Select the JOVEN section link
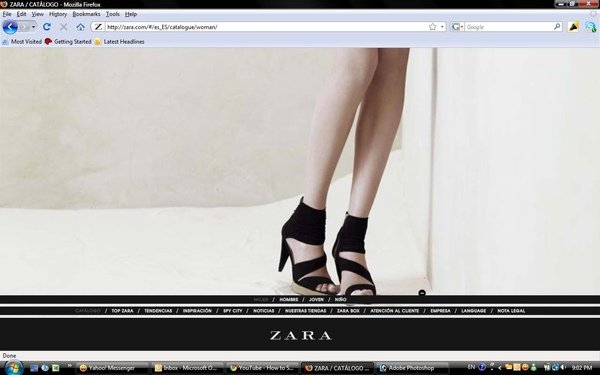600x375 pixels. [316, 300]
